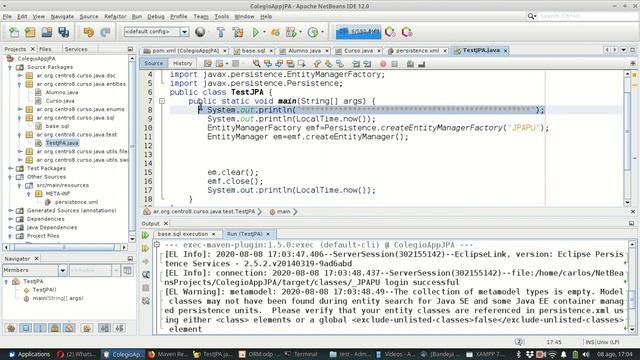640x360 pixels.
Task: Click the first Navigator filter icon at bottom
Action: (x=11, y=328)
